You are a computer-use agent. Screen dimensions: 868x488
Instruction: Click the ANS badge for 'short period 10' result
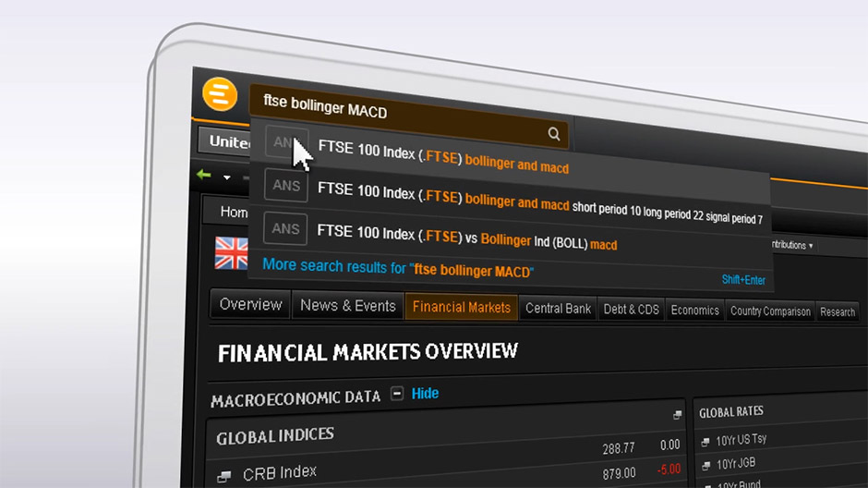tap(285, 186)
